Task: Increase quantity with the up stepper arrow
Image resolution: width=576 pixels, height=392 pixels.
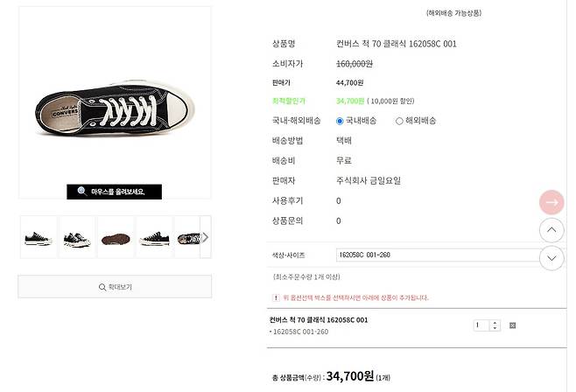Action: click(495, 323)
